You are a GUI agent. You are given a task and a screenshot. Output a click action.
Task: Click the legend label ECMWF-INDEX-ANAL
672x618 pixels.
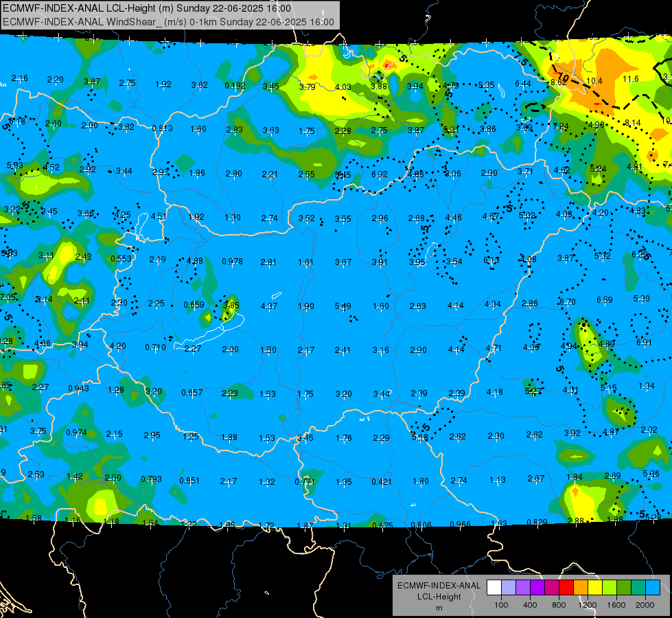tap(439, 586)
